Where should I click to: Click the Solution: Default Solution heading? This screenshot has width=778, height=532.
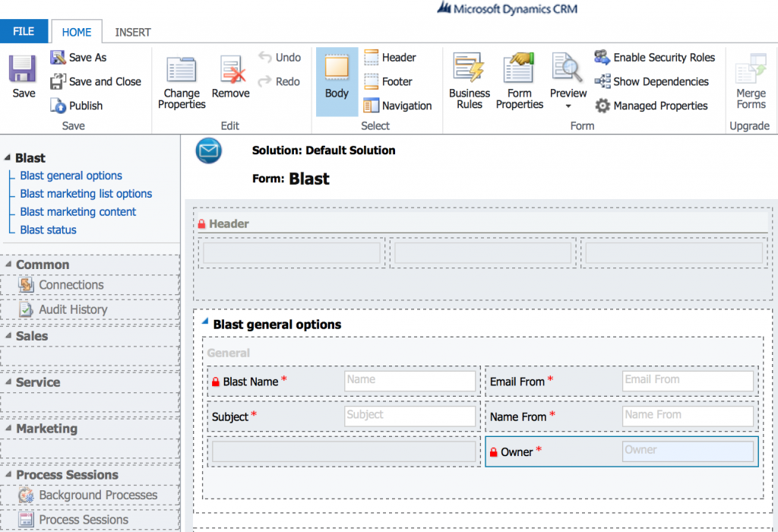tap(324, 150)
